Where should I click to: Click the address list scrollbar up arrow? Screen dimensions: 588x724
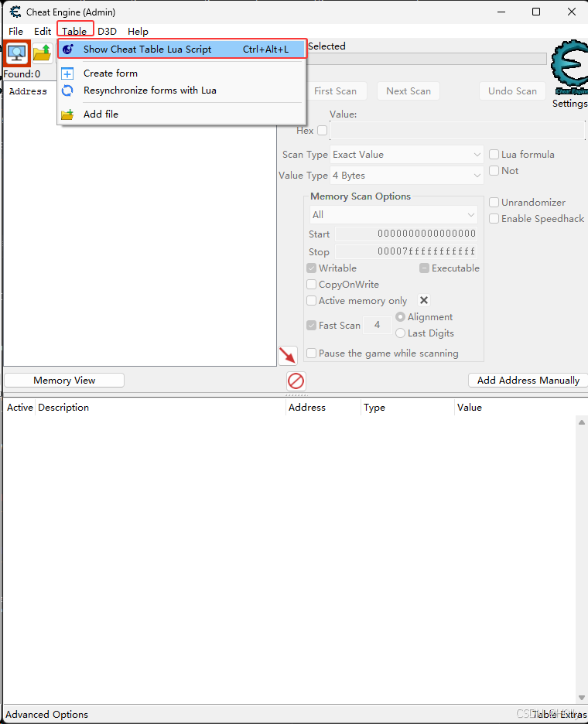click(582, 422)
